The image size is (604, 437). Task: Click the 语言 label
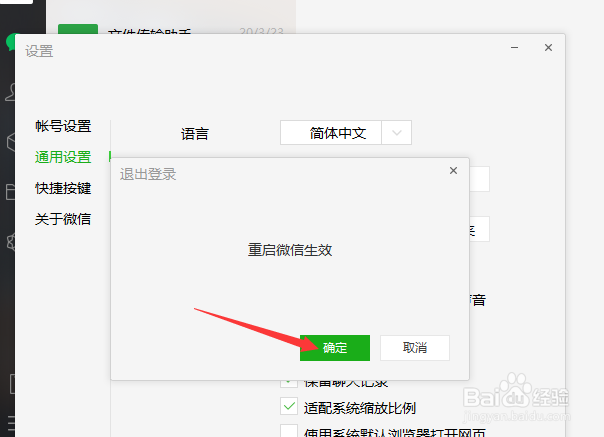click(x=195, y=134)
